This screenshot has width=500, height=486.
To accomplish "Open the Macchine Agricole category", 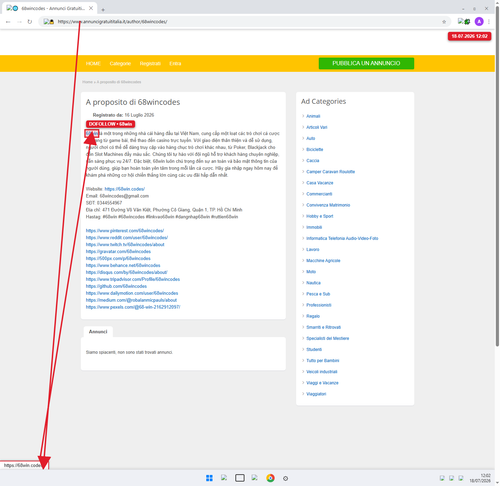I will (323, 261).
